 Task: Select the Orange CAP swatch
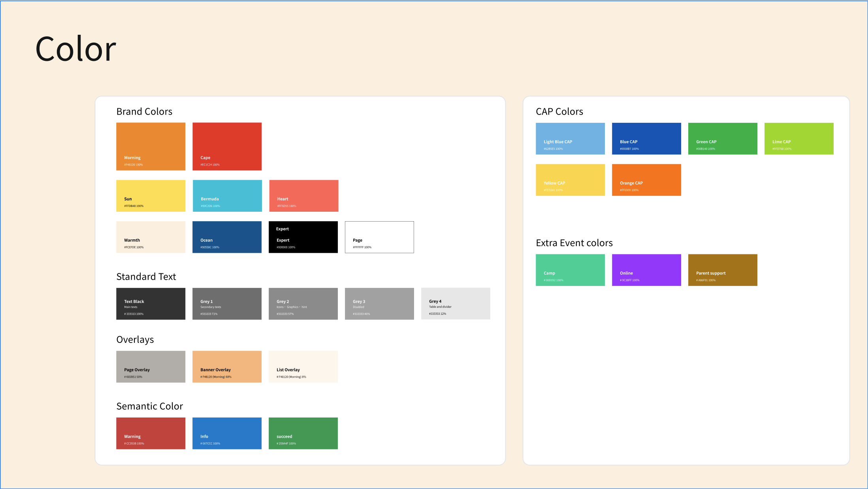pos(646,180)
